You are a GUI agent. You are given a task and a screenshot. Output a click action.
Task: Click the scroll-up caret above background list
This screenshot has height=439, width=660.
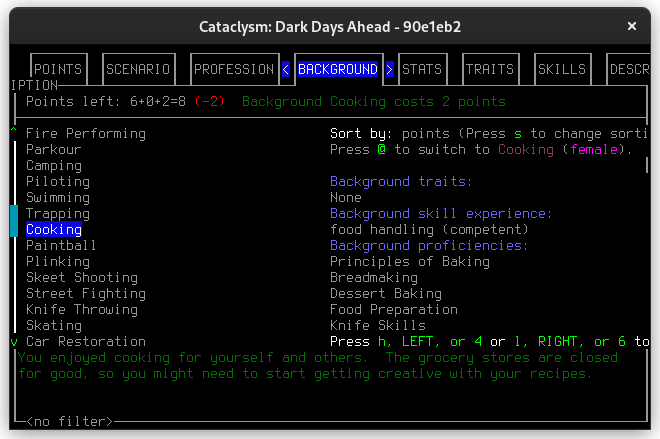(14, 131)
